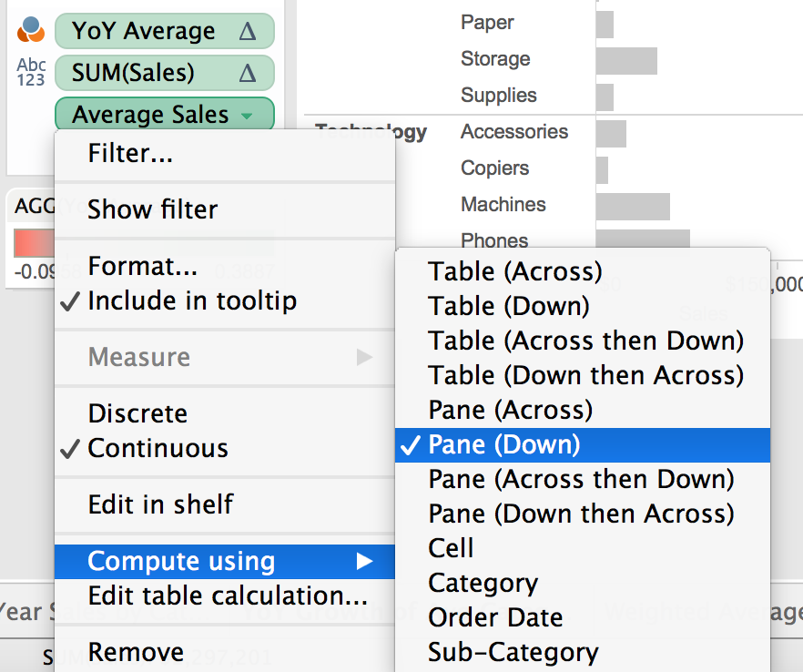Click the red color legend gradient
Image resolution: width=803 pixels, height=672 pixels.
click(32, 244)
